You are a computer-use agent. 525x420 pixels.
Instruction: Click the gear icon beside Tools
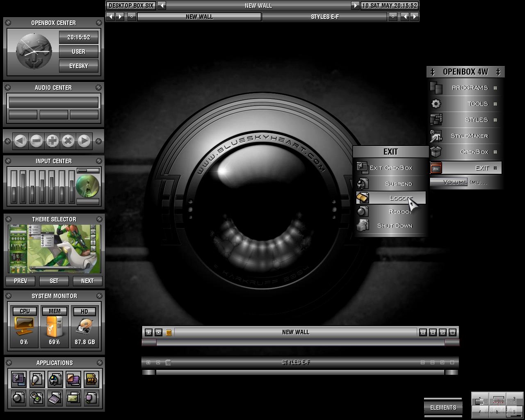point(436,104)
